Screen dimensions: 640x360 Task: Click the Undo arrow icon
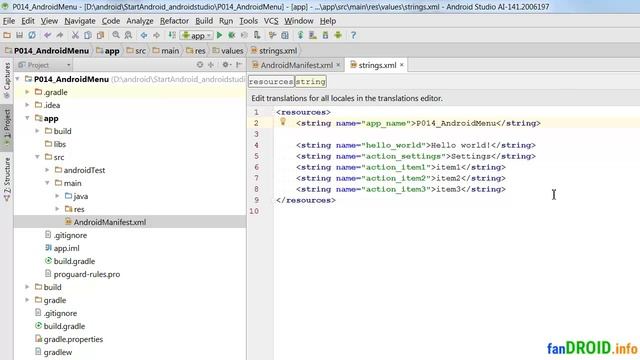(47, 36)
